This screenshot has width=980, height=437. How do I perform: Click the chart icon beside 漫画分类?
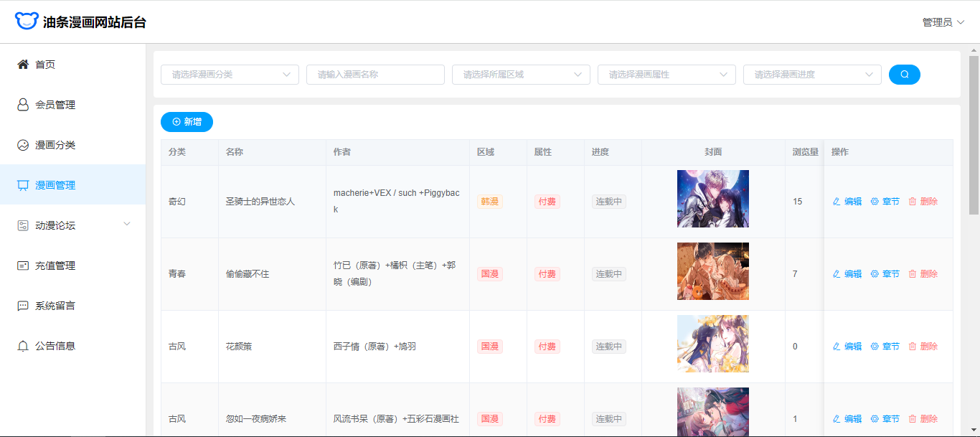coord(23,145)
